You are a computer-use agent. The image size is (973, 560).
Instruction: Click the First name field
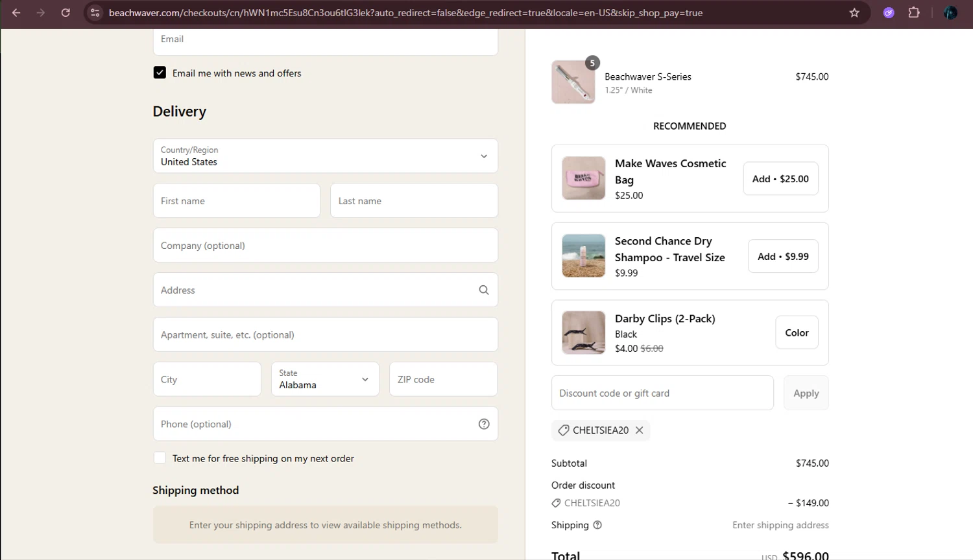coord(237,200)
